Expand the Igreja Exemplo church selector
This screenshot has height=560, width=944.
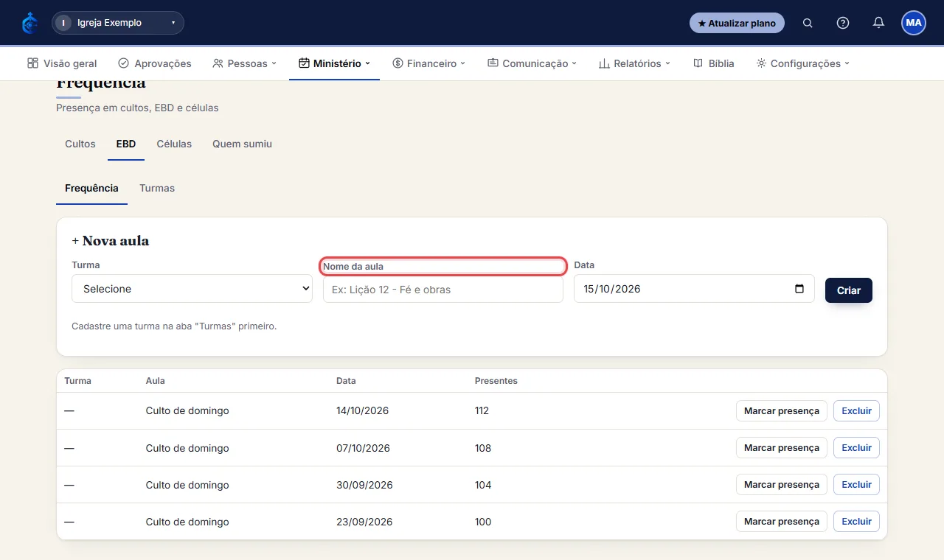click(x=118, y=23)
